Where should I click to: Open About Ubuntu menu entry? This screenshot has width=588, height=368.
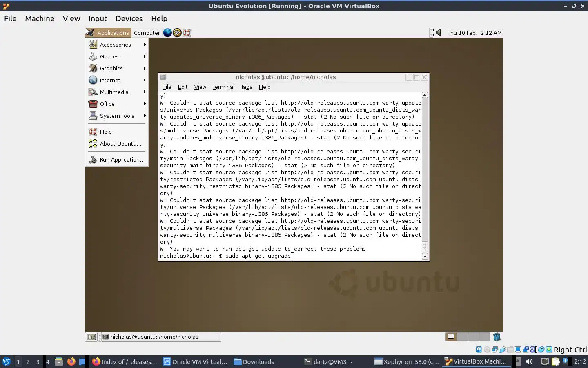[117, 144]
